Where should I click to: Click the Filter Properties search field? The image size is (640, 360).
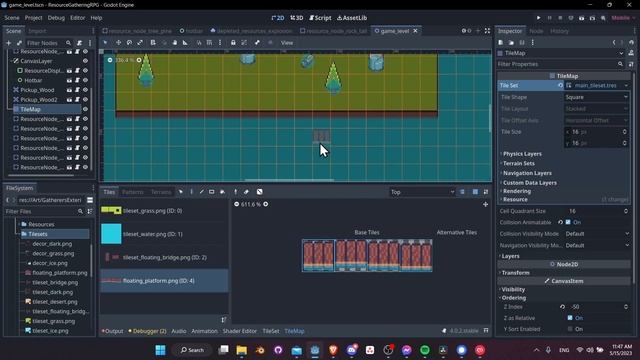(x=560, y=64)
